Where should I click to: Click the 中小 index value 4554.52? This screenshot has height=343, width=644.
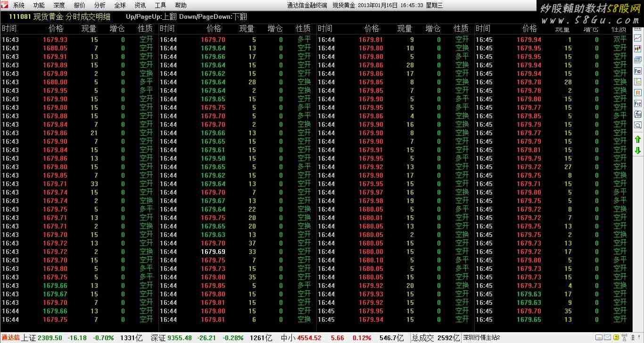309,338
